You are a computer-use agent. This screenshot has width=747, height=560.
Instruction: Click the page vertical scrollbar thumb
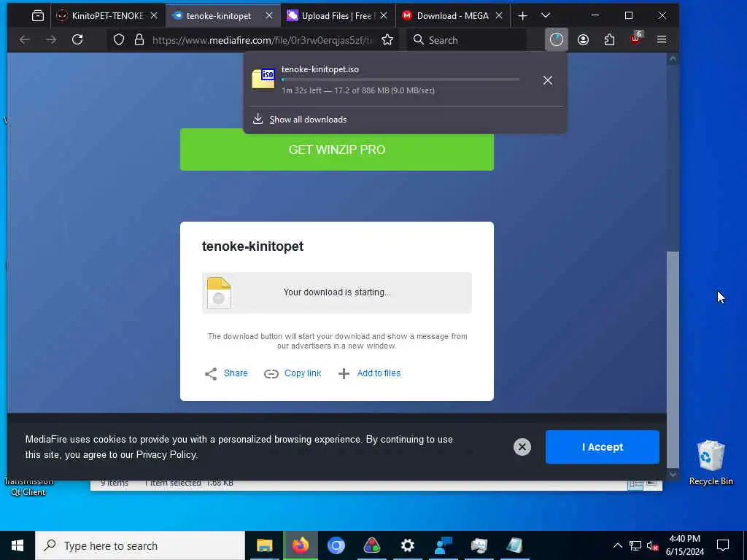(673, 359)
